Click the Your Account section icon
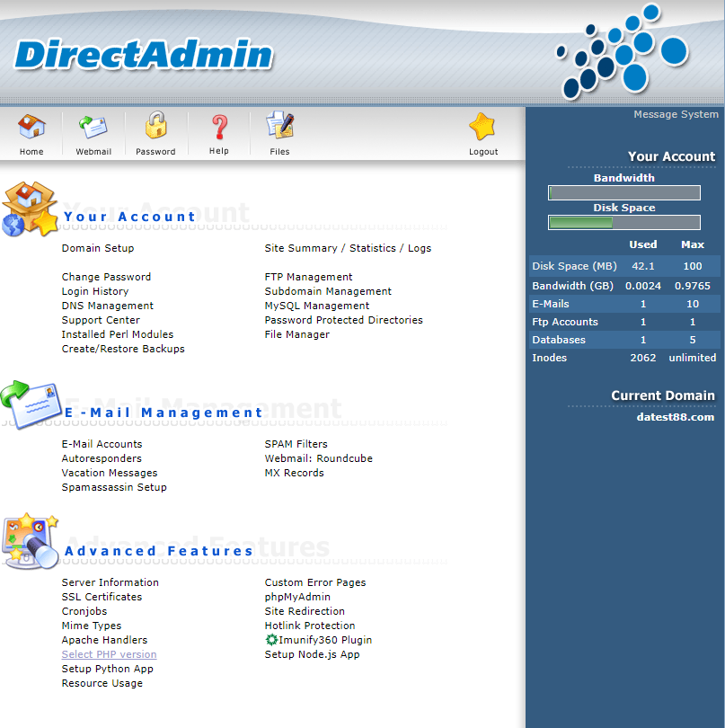This screenshot has width=725, height=728. point(30,209)
